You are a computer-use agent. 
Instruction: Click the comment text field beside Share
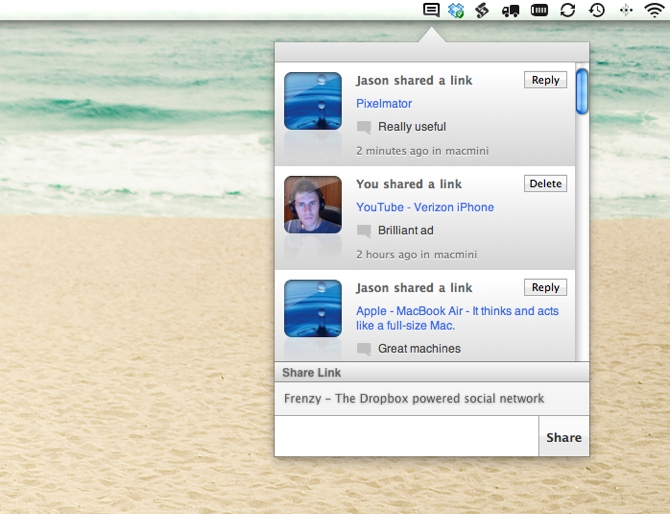(x=406, y=437)
